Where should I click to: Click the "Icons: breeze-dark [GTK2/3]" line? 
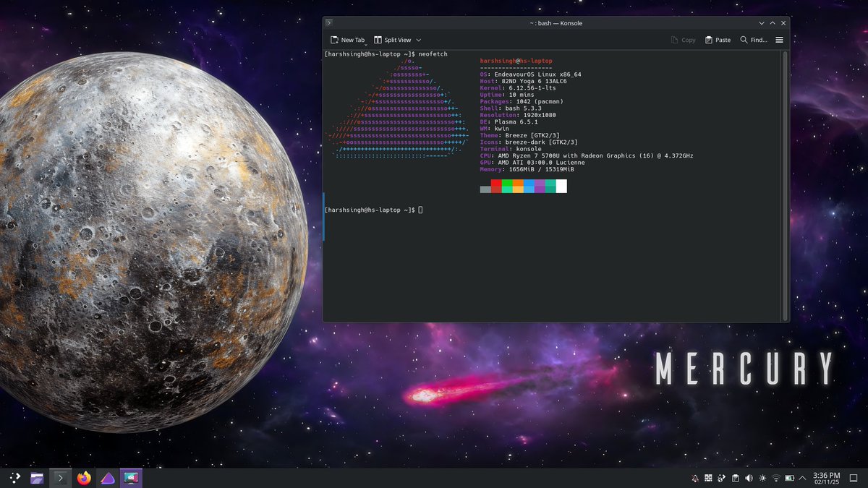click(x=529, y=142)
